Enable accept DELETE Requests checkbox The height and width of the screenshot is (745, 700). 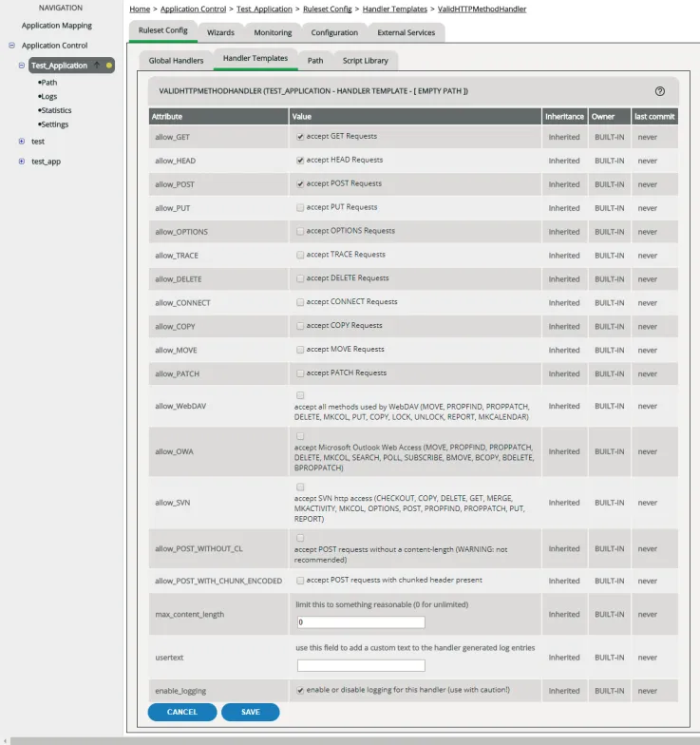click(300, 279)
